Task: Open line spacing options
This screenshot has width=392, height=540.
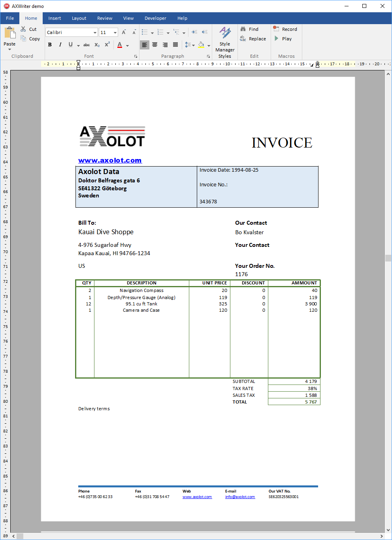Action: [x=190, y=45]
